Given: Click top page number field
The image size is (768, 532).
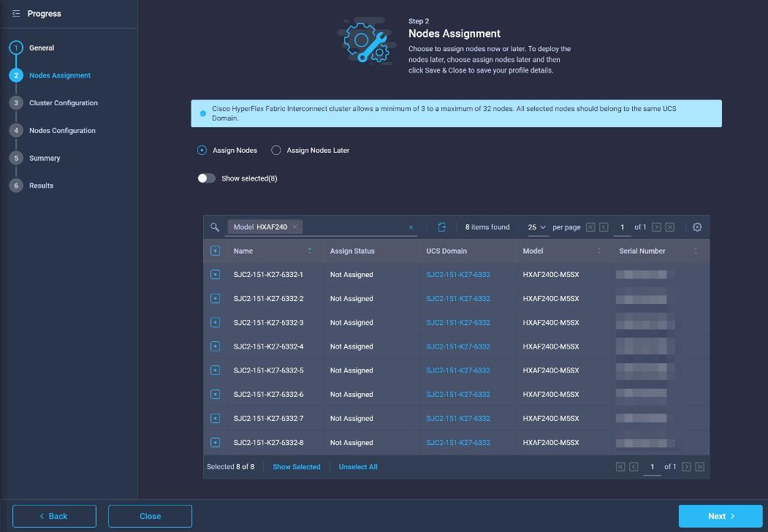Looking at the screenshot, I should point(622,227).
